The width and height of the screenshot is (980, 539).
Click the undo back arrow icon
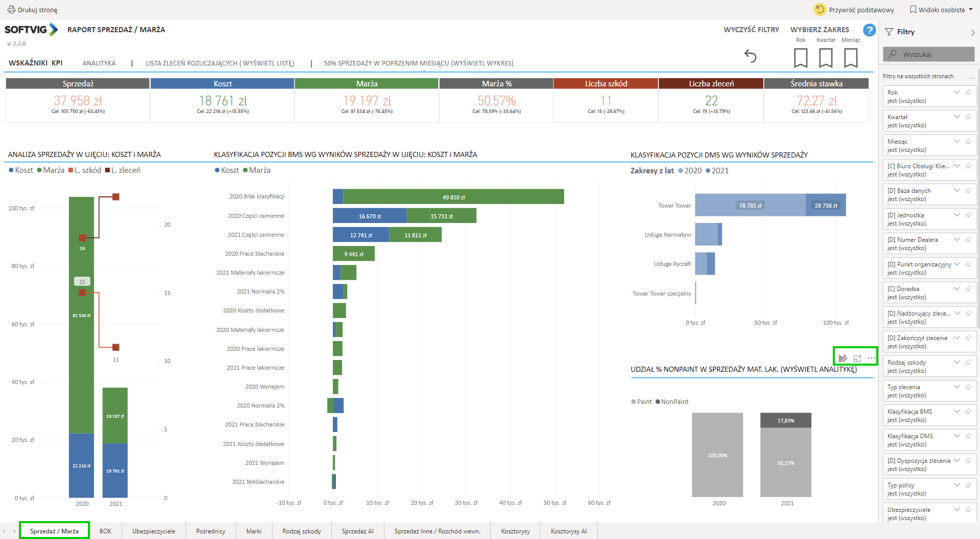[x=750, y=56]
